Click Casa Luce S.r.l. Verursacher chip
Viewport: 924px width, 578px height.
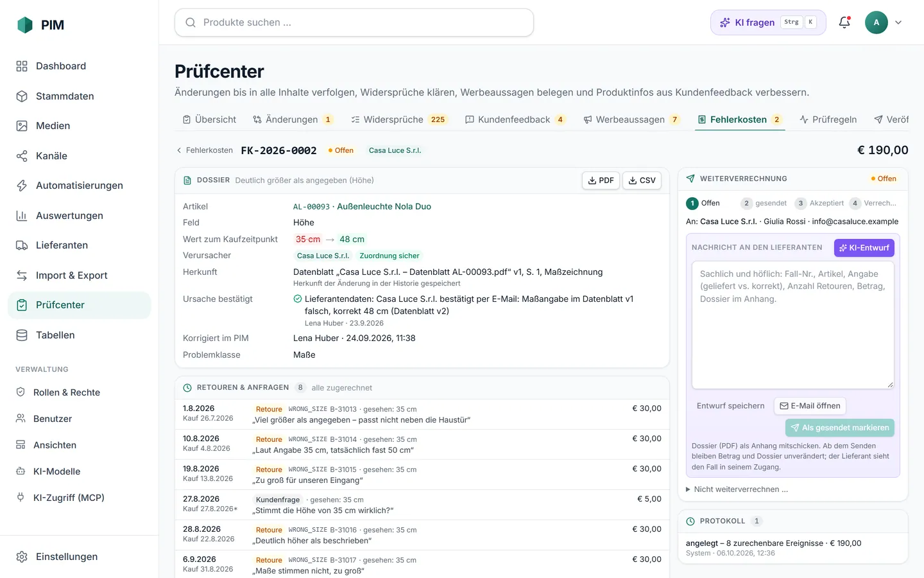pyautogui.click(x=323, y=256)
